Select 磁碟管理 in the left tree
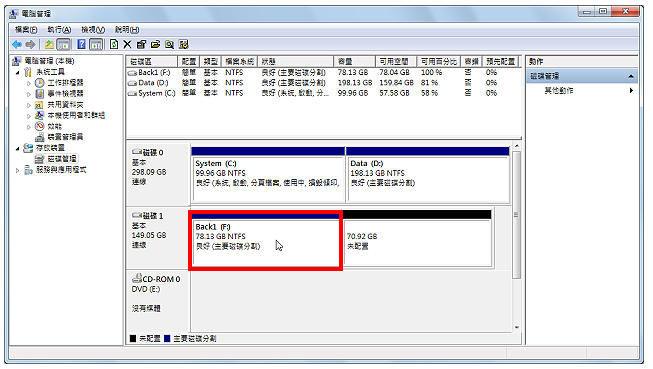 click(x=62, y=159)
